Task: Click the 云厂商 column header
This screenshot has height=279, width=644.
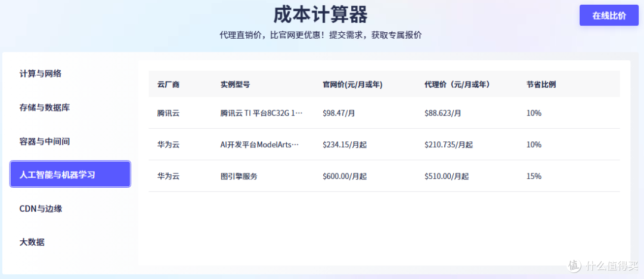Action: [x=168, y=85]
